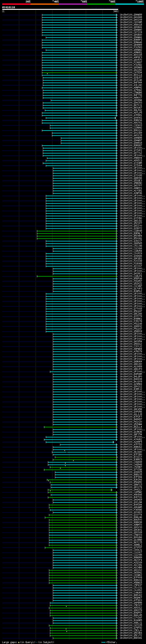
Task: Click the yellow triangle large-gap legend icon
Action: click(19, 642)
